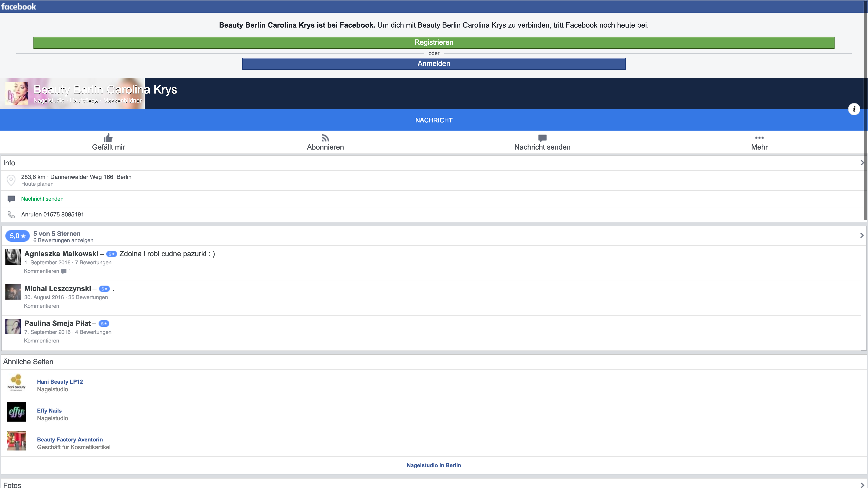This screenshot has width=868, height=488.
Task: Click the green Nachricht senden link in Info
Action: 42,199
